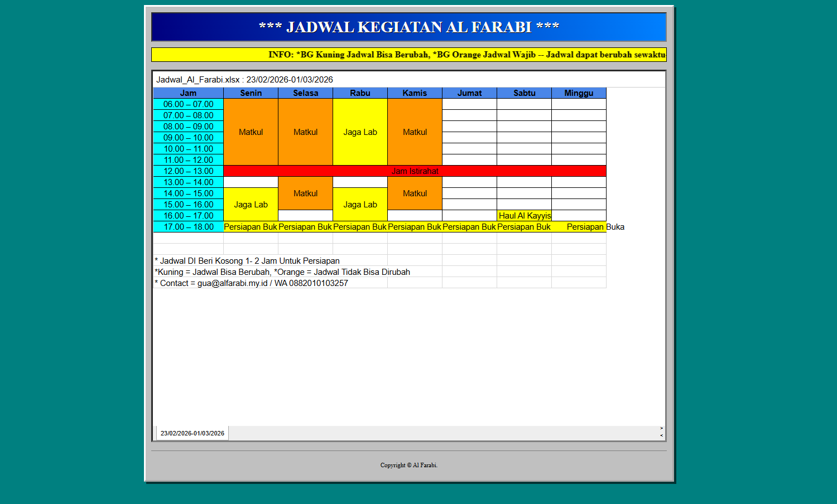Click the '17.00 – 18.00' time cell
The image size is (837, 504).
pyautogui.click(x=188, y=227)
